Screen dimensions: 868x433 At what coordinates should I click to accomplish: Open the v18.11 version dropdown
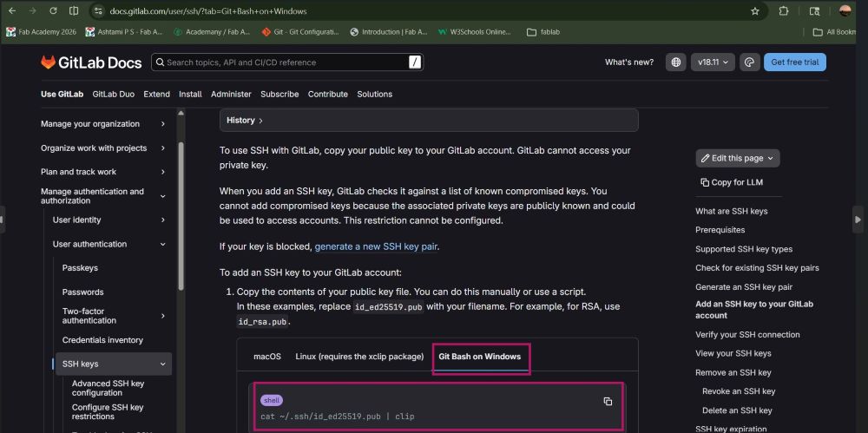(713, 62)
